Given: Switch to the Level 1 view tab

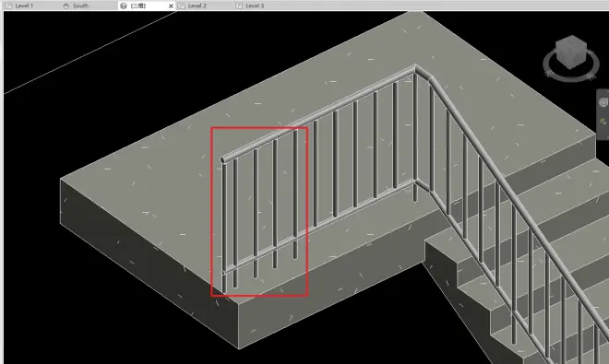Looking at the screenshot, I should tap(24, 6).
